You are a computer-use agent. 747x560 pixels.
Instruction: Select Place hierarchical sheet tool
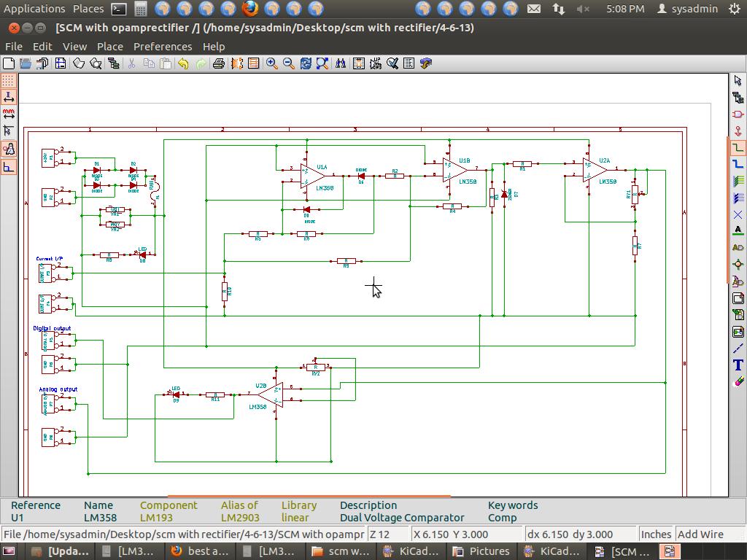click(x=738, y=298)
